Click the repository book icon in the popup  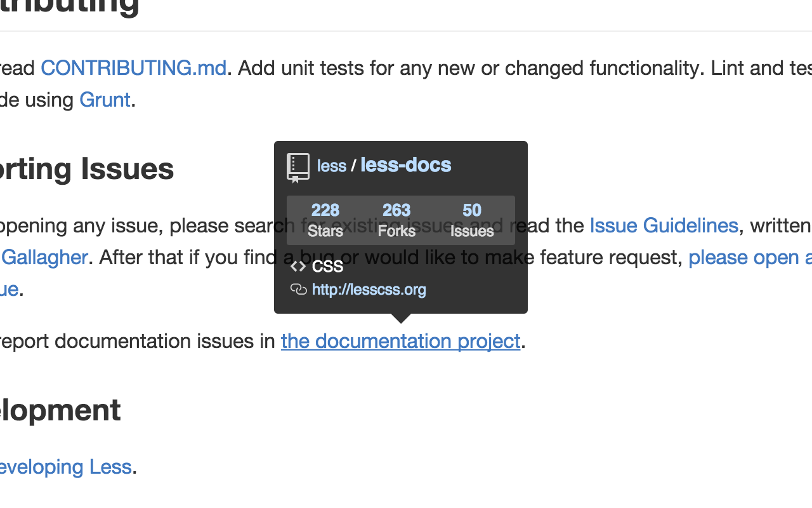(x=298, y=168)
